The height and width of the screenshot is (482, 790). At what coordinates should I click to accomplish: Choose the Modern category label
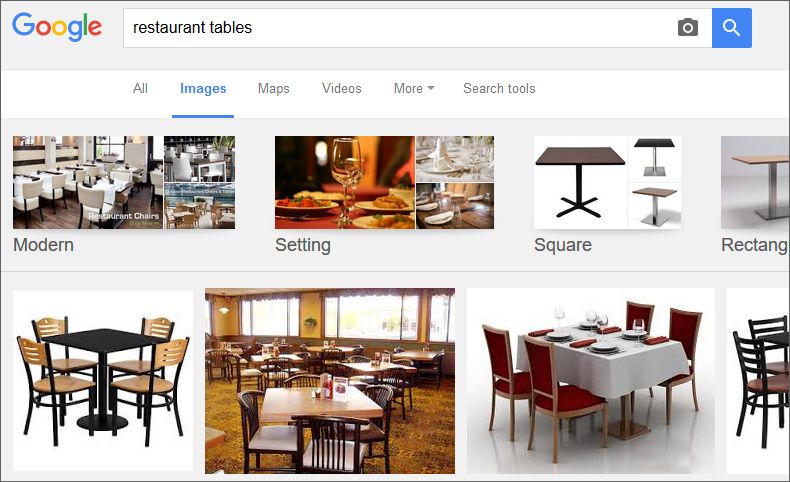[44, 245]
